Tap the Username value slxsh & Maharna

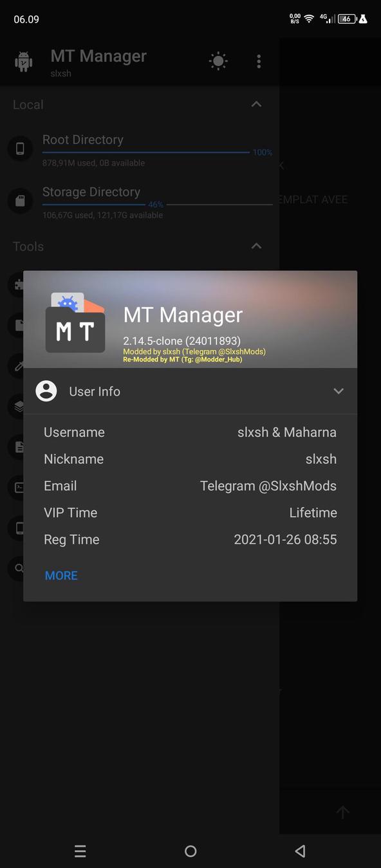(x=287, y=432)
